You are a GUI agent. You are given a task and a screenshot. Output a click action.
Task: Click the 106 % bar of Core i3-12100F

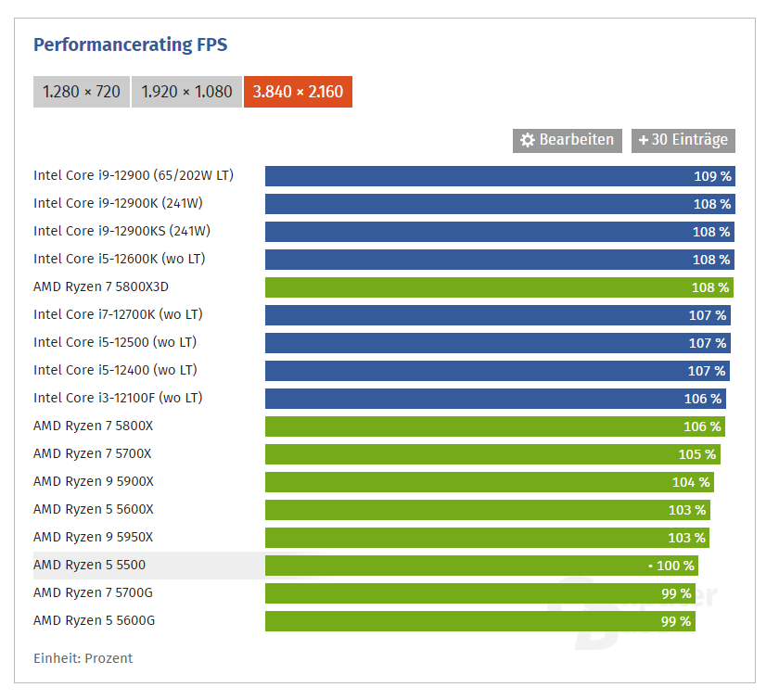(495, 399)
